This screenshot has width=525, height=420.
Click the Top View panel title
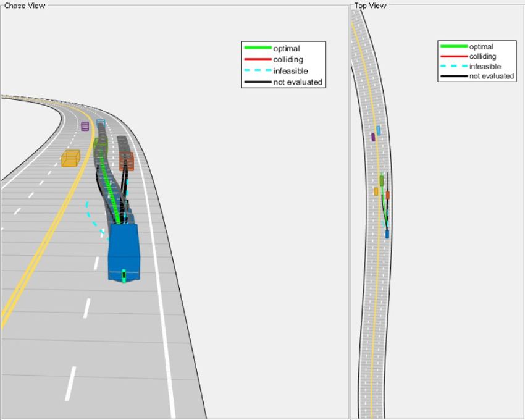(x=369, y=6)
